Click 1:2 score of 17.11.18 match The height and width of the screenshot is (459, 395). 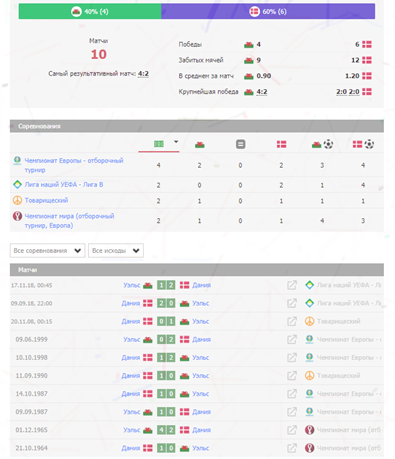click(x=166, y=285)
